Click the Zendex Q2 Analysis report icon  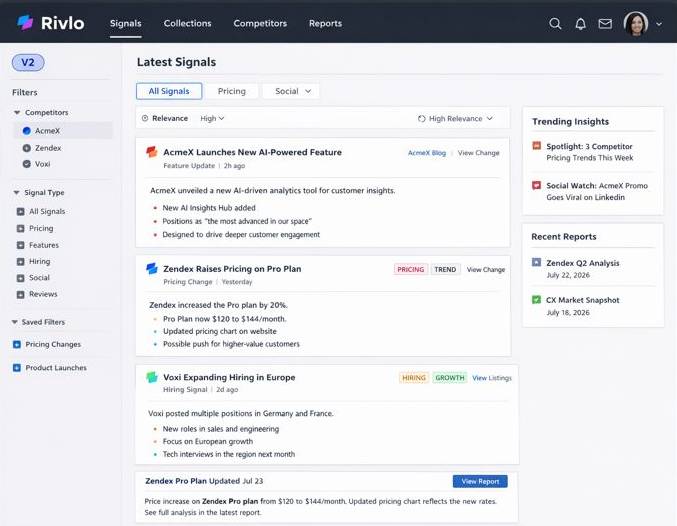[x=536, y=262]
